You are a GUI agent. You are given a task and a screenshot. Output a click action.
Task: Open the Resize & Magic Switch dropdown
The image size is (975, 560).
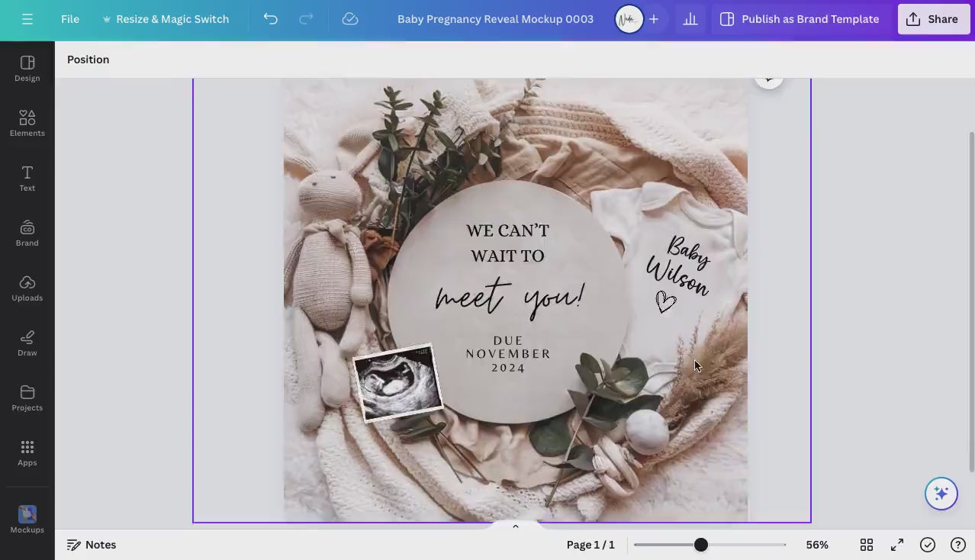tap(166, 19)
